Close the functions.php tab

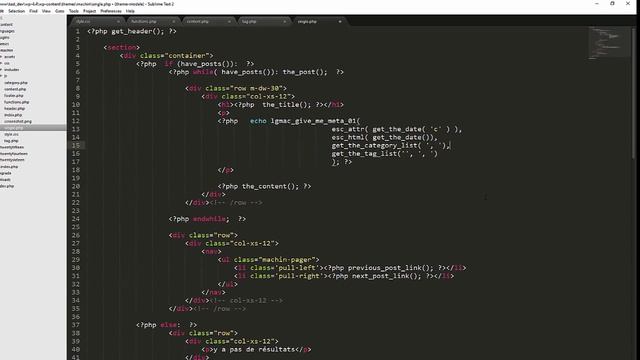point(173,21)
